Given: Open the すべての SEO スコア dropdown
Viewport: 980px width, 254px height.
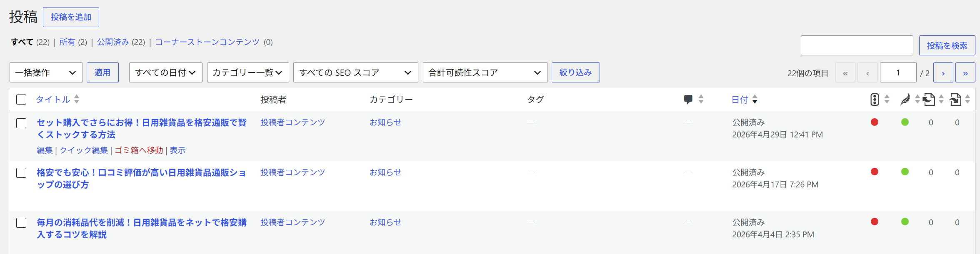Looking at the screenshot, I should tap(356, 72).
